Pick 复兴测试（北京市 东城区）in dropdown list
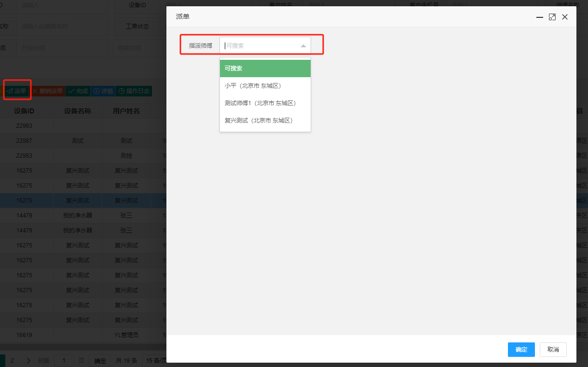 [265, 121]
